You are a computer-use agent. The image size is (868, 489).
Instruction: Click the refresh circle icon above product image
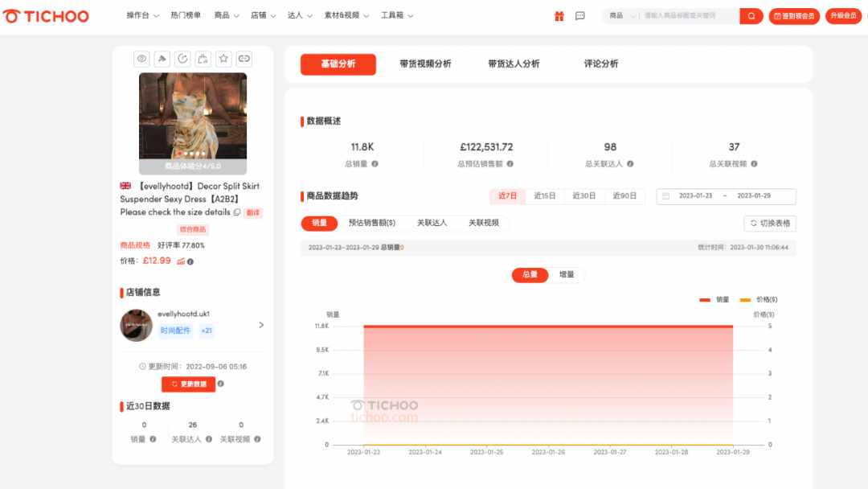pyautogui.click(x=182, y=59)
